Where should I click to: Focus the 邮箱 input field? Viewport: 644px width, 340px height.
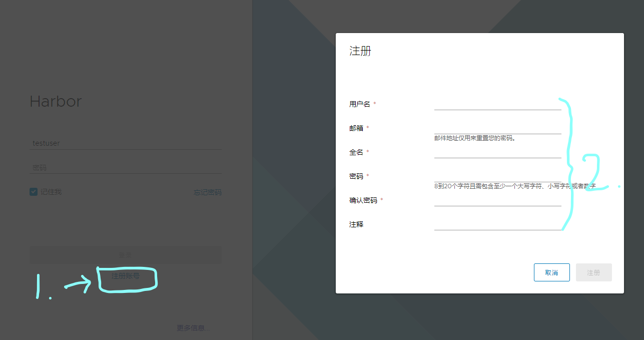(498, 128)
